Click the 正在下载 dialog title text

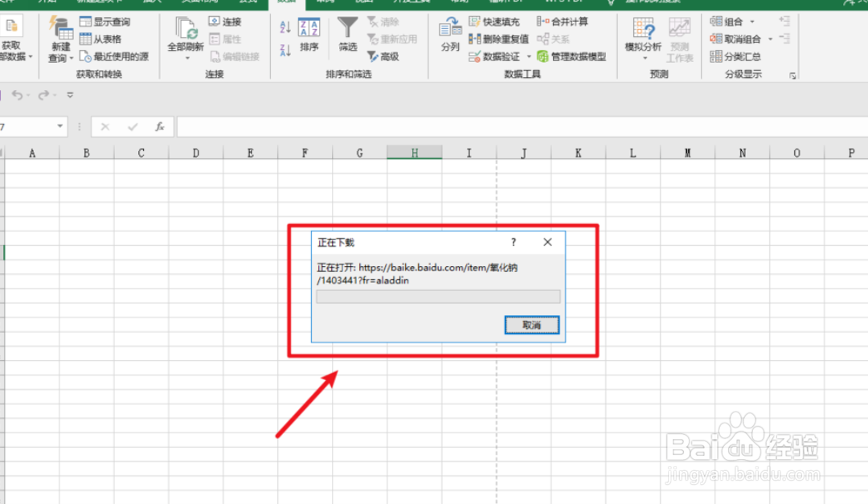(335, 243)
